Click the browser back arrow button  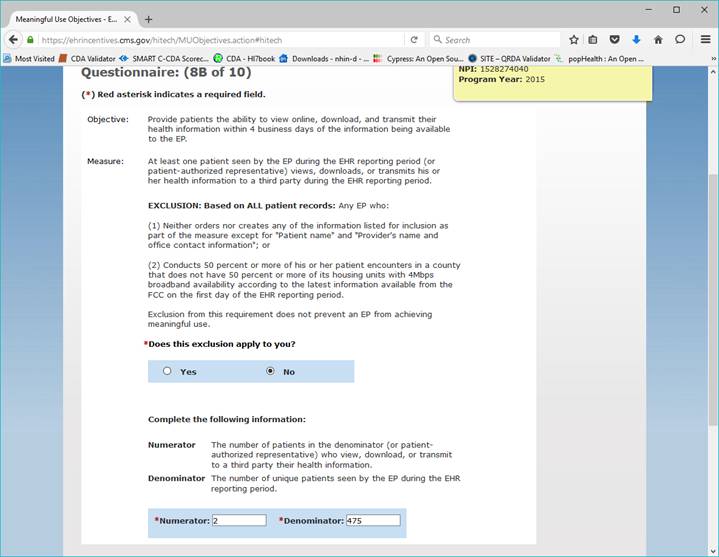[x=13, y=40]
